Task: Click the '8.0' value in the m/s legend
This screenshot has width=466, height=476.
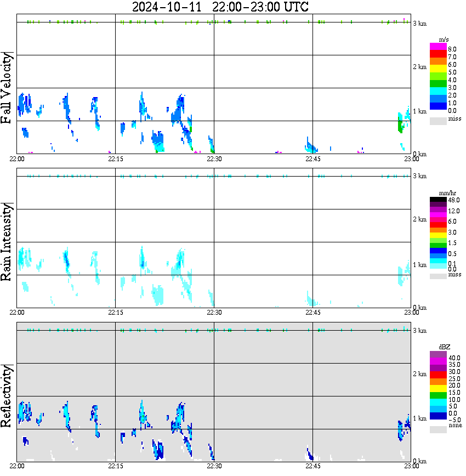Action: (x=452, y=49)
